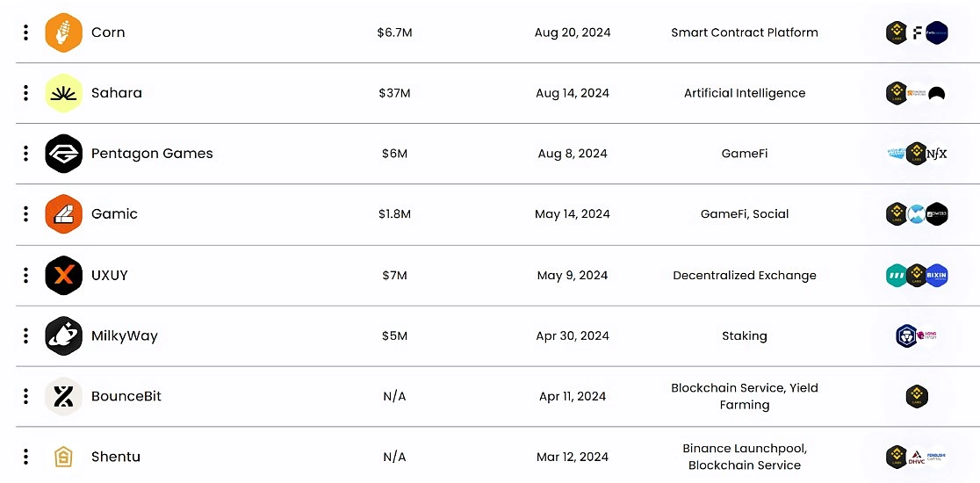Expand the three-dot options for Shentu
The image size is (980, 483).
tap(25, 457)
